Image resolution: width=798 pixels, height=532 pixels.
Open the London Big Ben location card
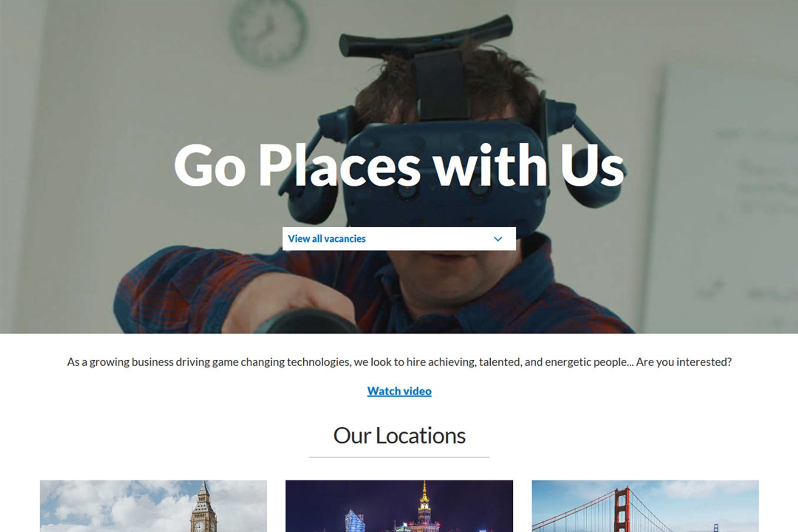pos(153,506)
